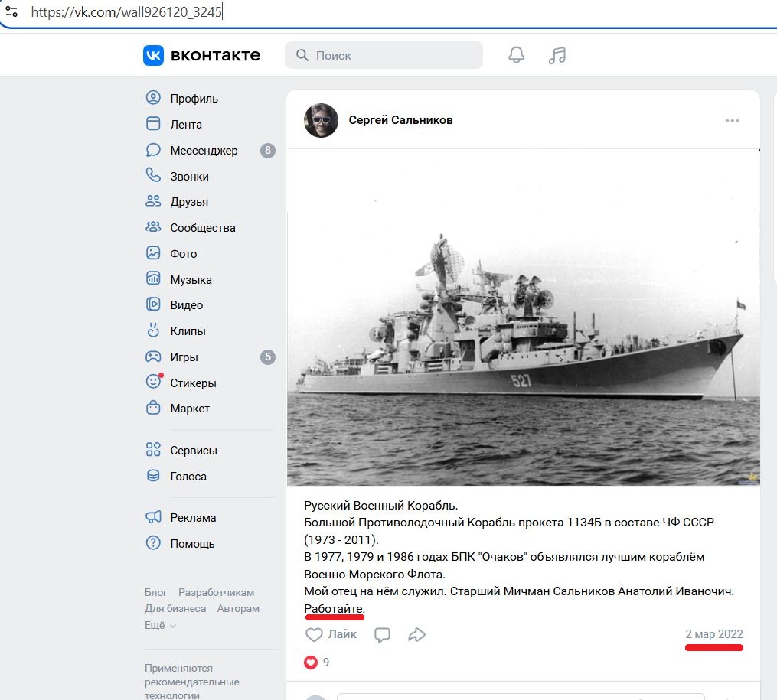The image size is (777, 700).
Task: Like the post with Лайк button
Action: point(331,634)
